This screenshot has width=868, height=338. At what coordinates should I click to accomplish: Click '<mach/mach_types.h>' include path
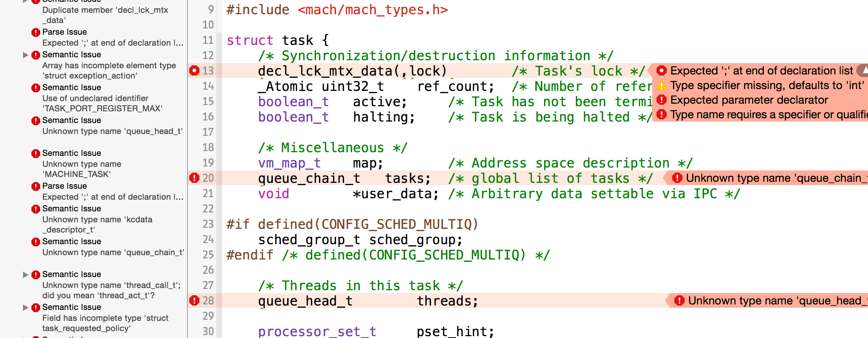point(373,9)
